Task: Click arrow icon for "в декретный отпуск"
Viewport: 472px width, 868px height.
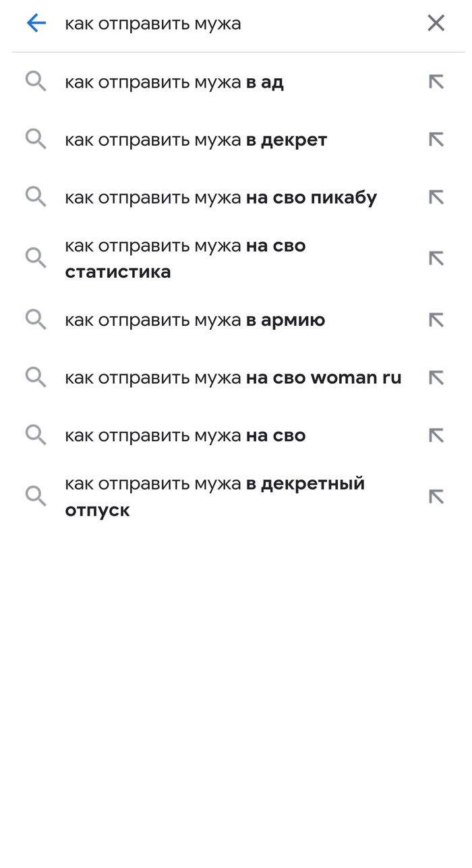Action: click(x=436, y=496)
